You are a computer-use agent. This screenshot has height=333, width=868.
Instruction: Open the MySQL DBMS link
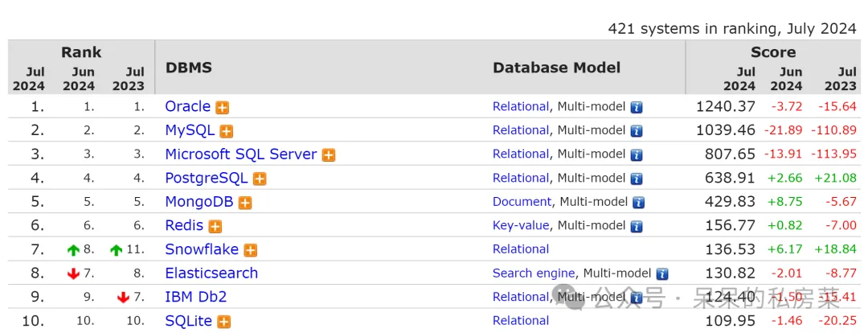click(x=190, y=130)
